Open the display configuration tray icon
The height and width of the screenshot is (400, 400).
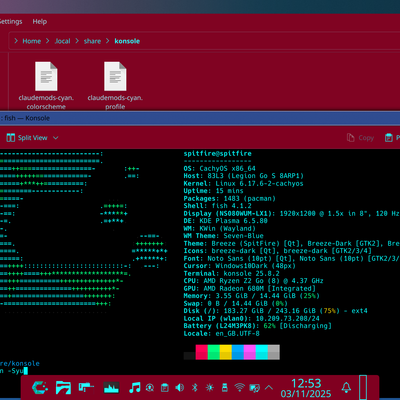click(x=255, y=388)
